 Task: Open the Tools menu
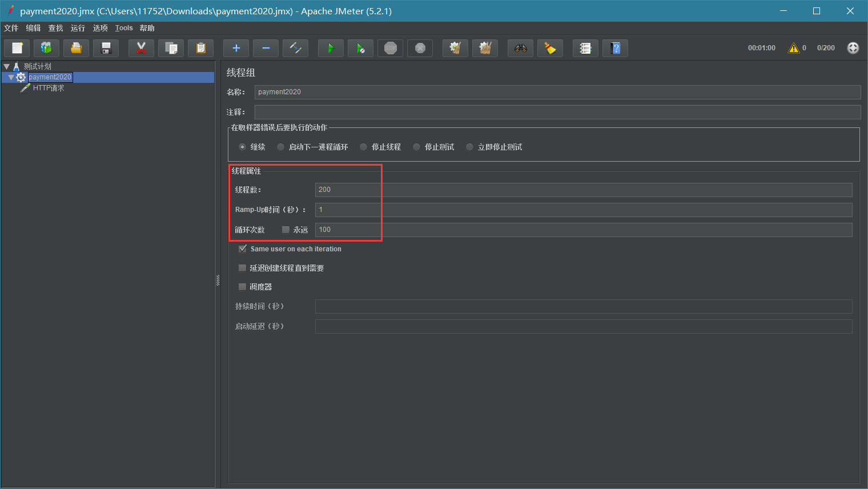coord(124,28)
